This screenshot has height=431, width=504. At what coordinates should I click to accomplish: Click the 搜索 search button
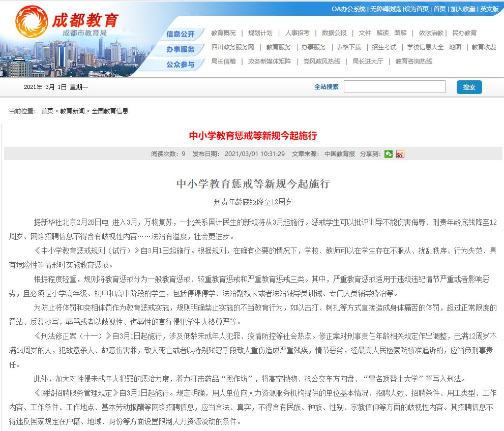(x=468, y=87)
